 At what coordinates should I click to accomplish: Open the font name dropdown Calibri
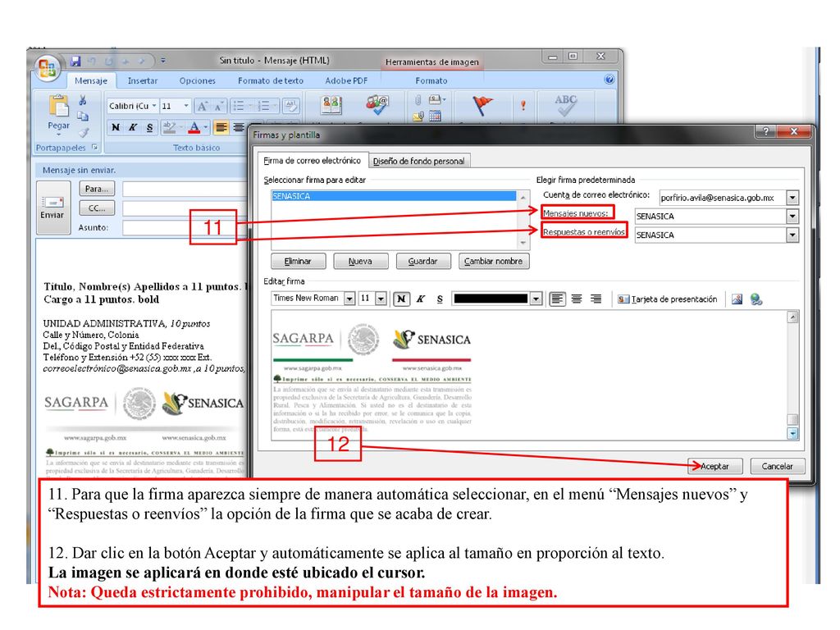[x=153, y=106]
